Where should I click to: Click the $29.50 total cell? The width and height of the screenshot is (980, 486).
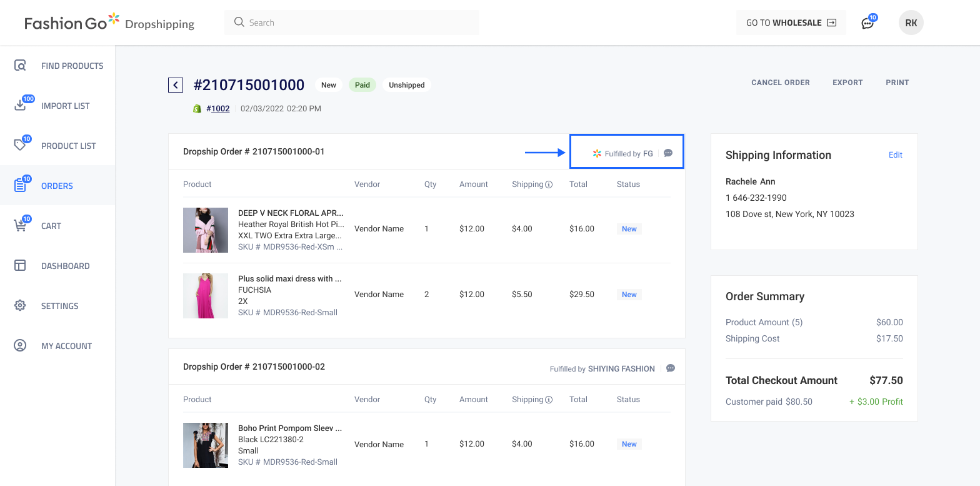pyautogui.click(x=582, y=295)
